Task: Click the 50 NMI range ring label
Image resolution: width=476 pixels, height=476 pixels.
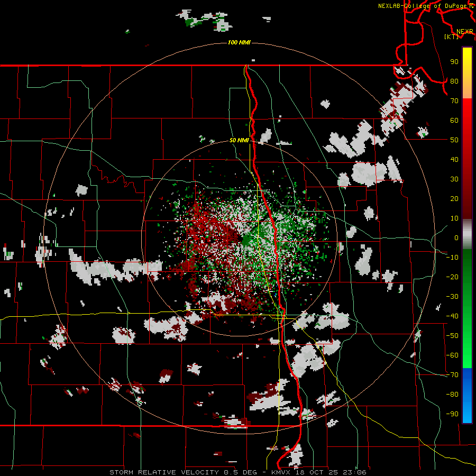Action: (239, 140)
